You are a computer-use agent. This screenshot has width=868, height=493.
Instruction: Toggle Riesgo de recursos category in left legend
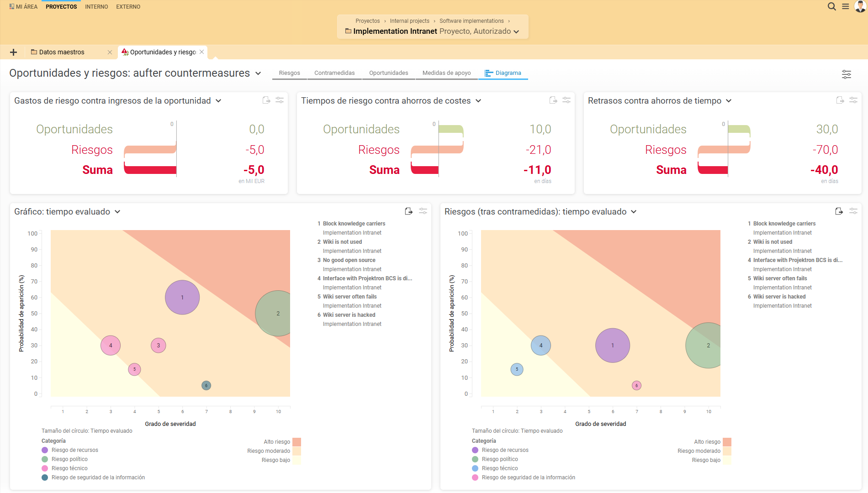[x=74, y=450]
